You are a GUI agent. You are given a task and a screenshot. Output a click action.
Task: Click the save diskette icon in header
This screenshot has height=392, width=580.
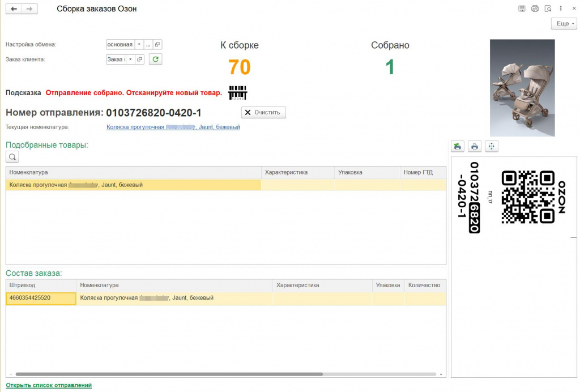(x=522, y=8)
